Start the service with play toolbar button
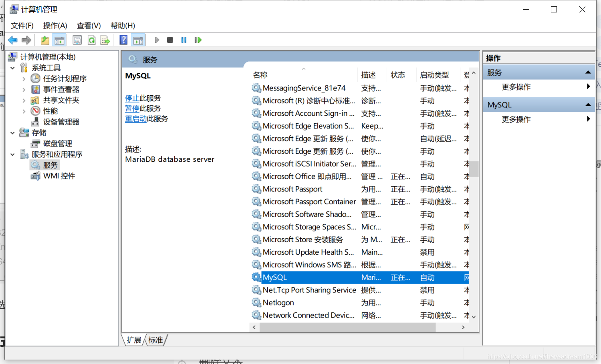The width and height of the screenshot is (601, 364). [157, 40]
